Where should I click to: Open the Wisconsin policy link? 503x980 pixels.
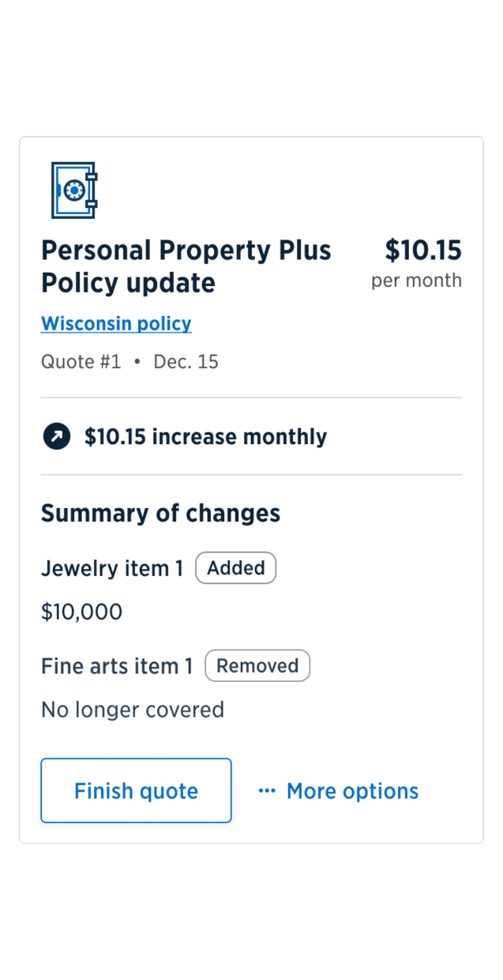coord(116,323)
